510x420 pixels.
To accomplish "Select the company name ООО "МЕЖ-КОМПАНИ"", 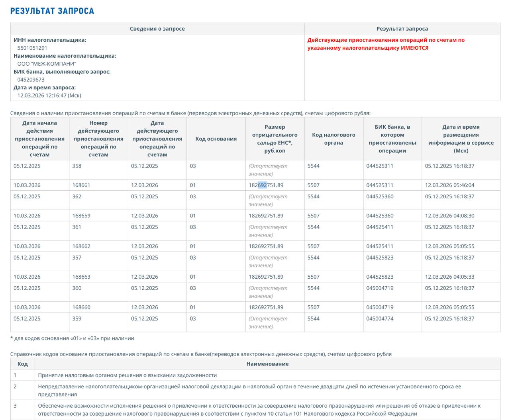I will [47, 64].
